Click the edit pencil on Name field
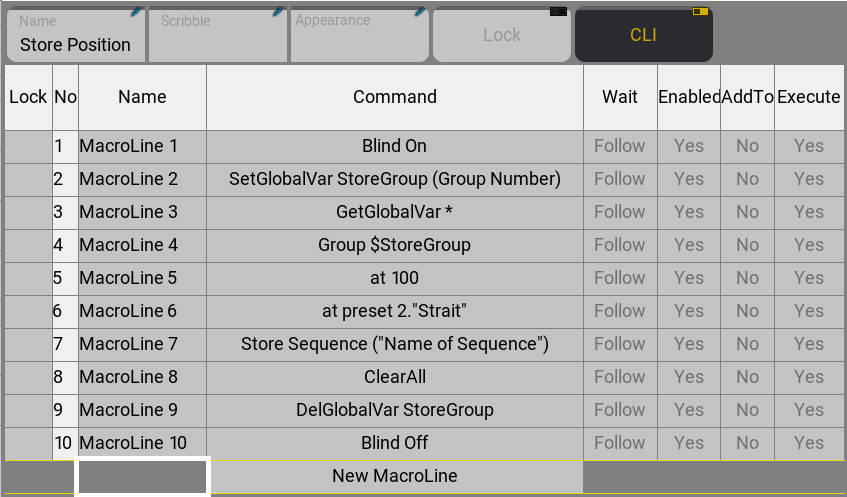Viewport: 847px width, 497px height. click(x=136, y=12)
